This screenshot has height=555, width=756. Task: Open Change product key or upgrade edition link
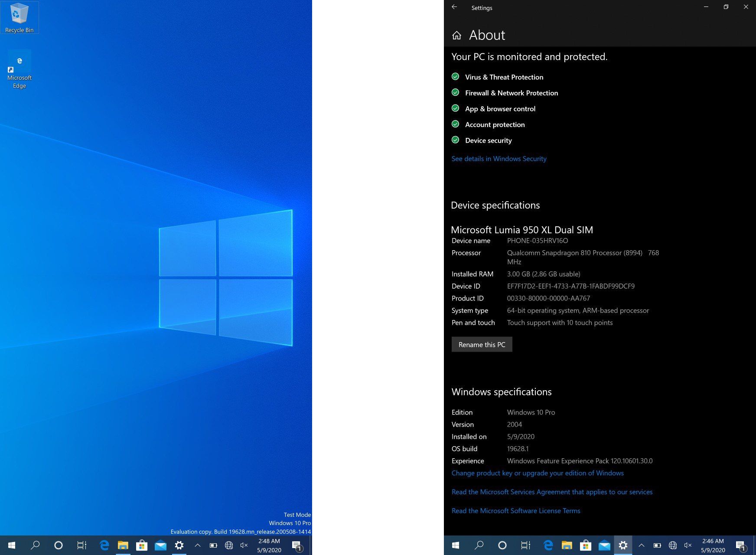[538, 473]
